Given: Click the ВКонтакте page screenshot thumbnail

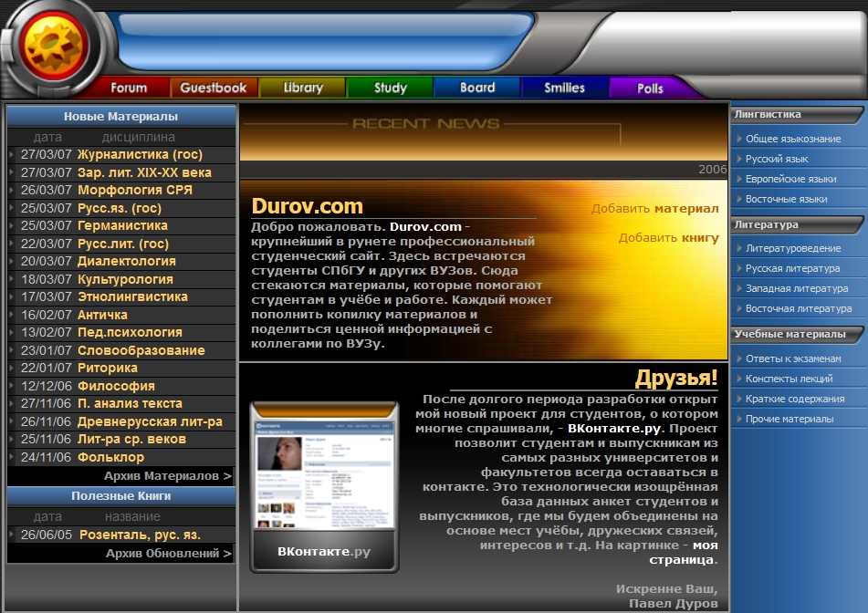Looking at the screenshot, I should point(324,474).
